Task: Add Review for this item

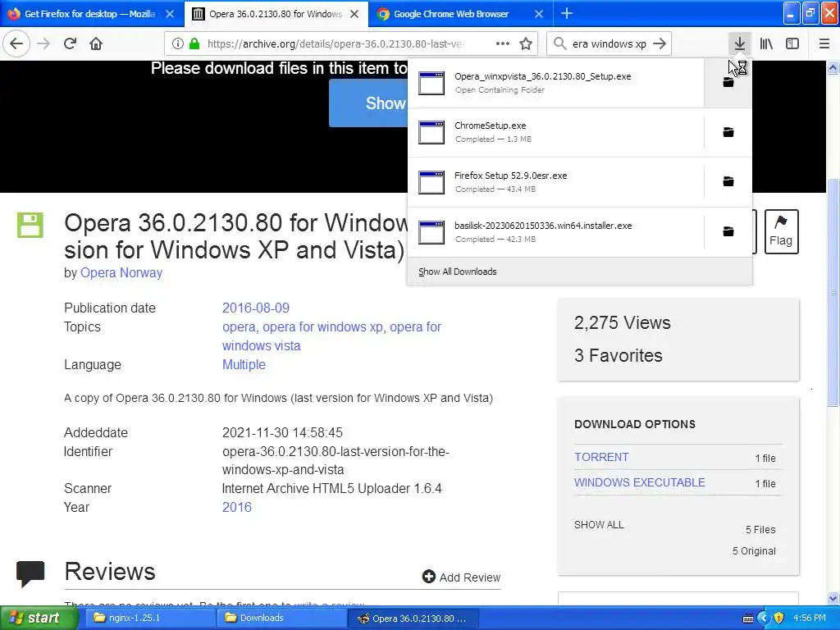Action: click(x=461, y=577)
